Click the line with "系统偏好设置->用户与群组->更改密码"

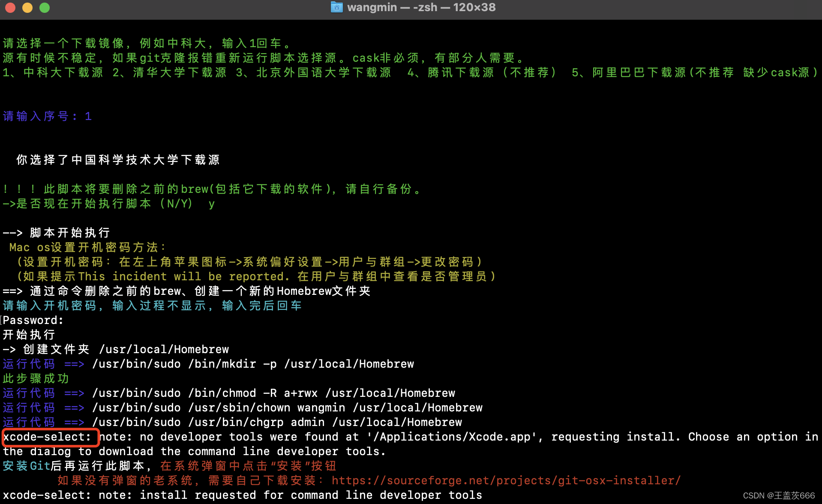pyautogui.click(x=249, y=262)
